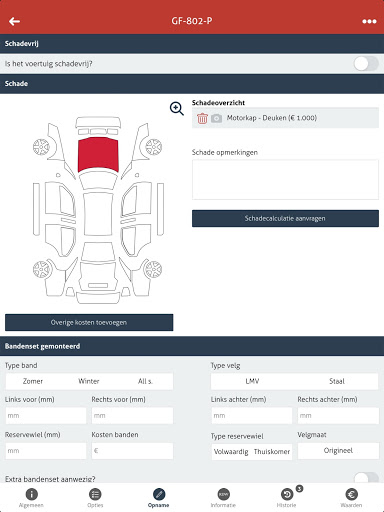Select the rear right wheel on diagram
The width and height of the screenshot is (384, 512).
153,269
